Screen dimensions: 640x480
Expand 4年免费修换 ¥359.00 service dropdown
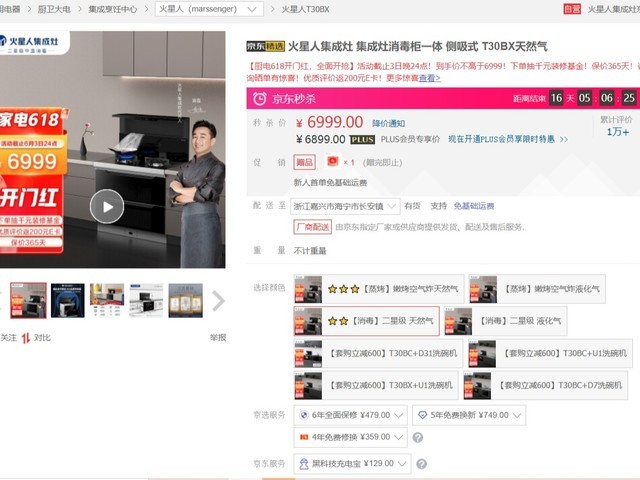tap(350, 437)
